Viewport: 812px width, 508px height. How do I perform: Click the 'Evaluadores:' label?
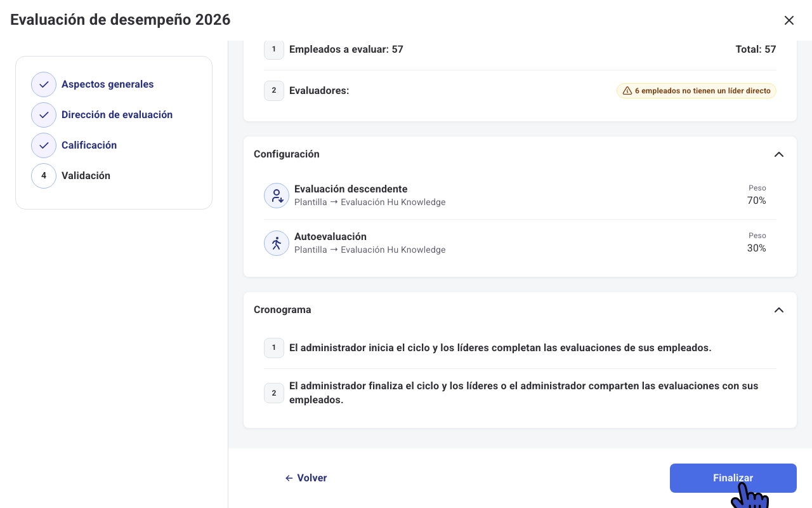(x=319, y=91)
